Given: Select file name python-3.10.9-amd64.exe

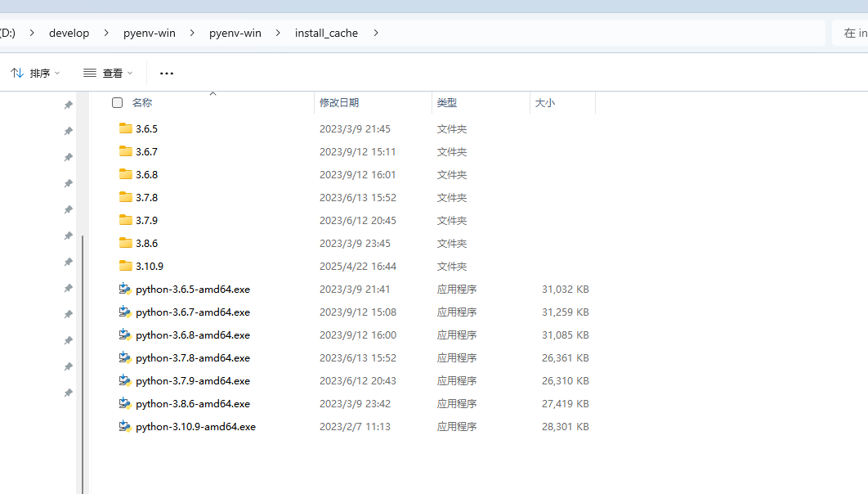Looking at the screenshot, I should point(195,426).
